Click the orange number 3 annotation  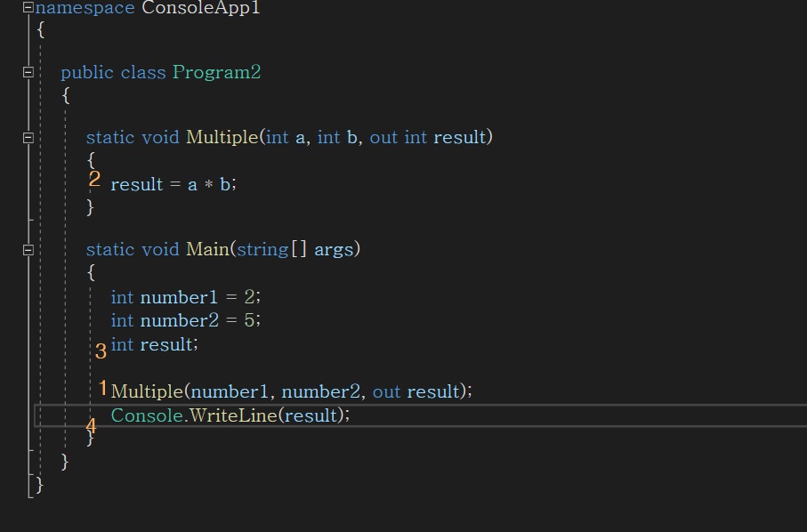tap(101, 351)
